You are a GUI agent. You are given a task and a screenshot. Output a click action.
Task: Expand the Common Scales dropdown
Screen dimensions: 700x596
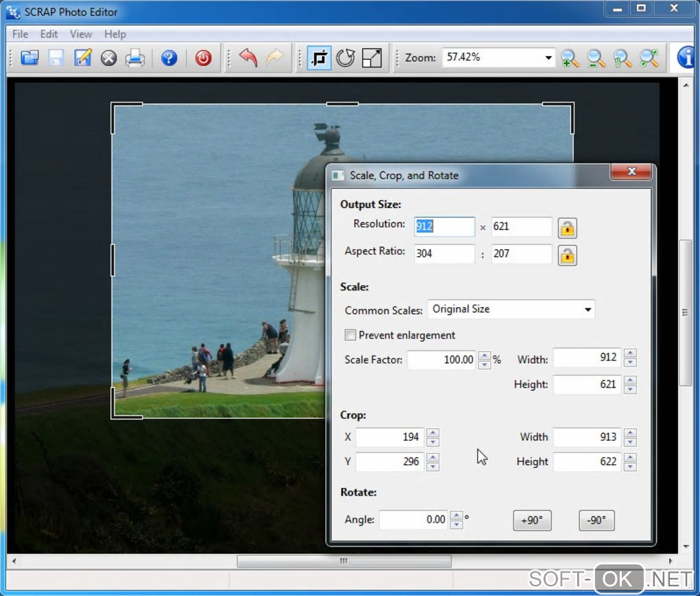[587, 310]
